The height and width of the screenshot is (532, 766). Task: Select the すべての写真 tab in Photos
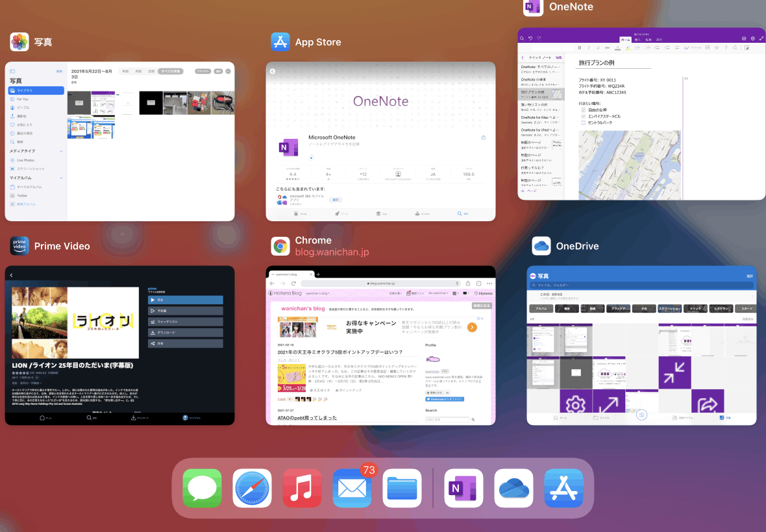pos(171,71)
